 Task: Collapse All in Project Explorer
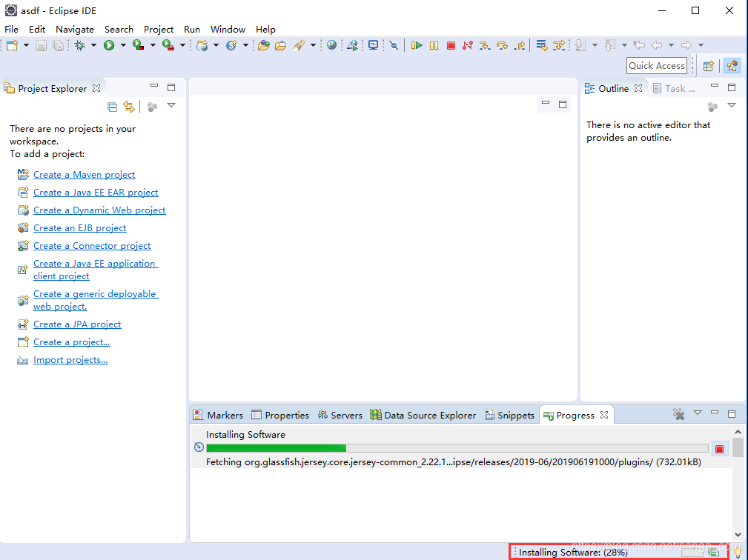tap(113, 107)
